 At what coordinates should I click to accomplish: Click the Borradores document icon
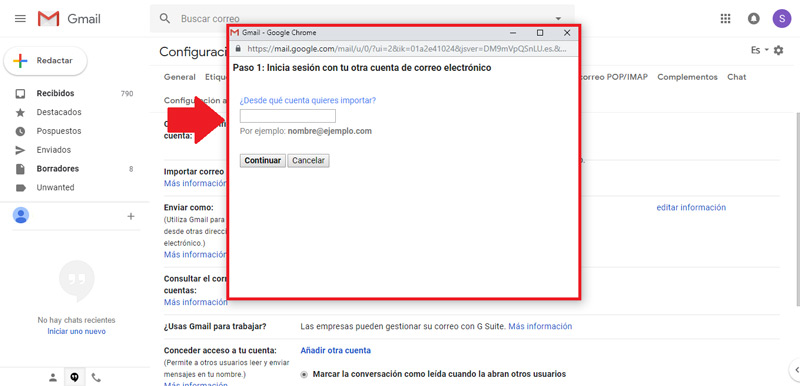click(20, 169)
